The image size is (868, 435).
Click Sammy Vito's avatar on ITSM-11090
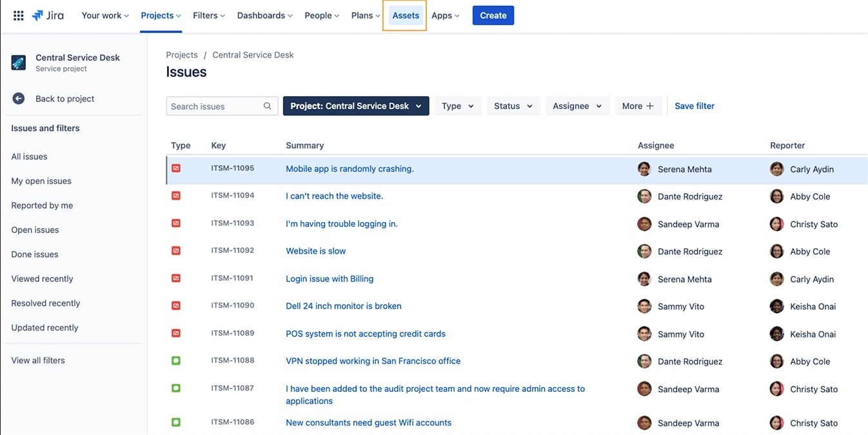[644, 306]
